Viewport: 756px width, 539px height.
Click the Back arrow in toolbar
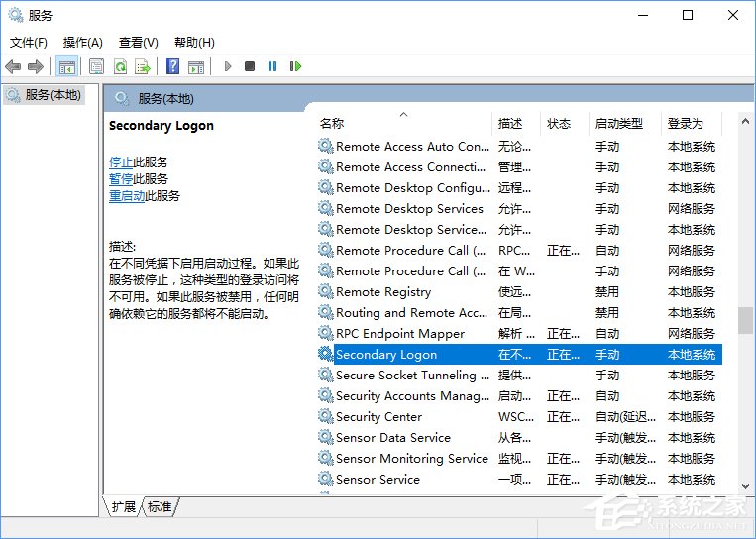click(13, 66)
